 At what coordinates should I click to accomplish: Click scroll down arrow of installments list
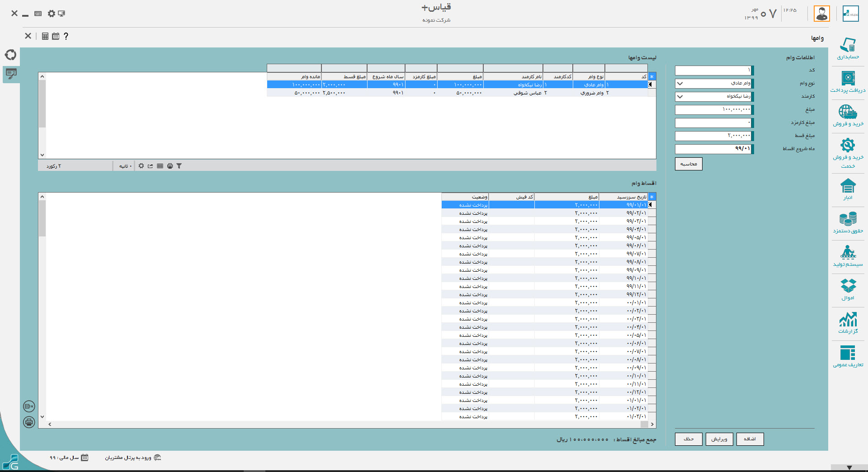coord(42,417)
